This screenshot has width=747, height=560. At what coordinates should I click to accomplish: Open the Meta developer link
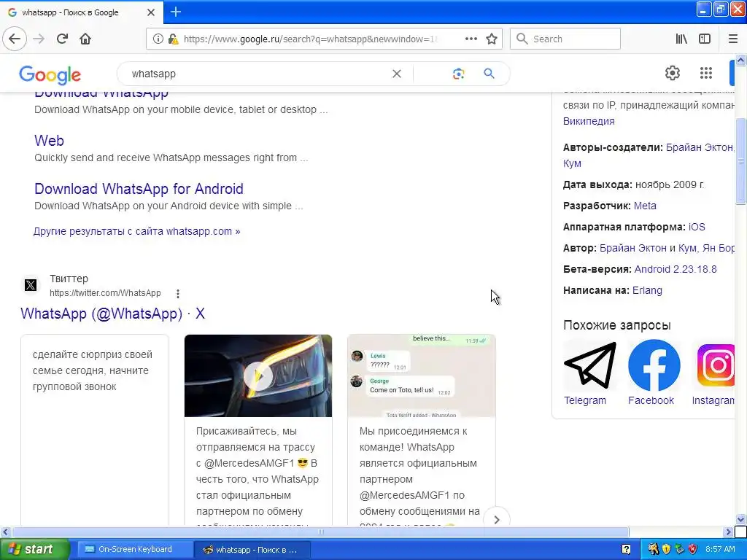coord(645,206)
